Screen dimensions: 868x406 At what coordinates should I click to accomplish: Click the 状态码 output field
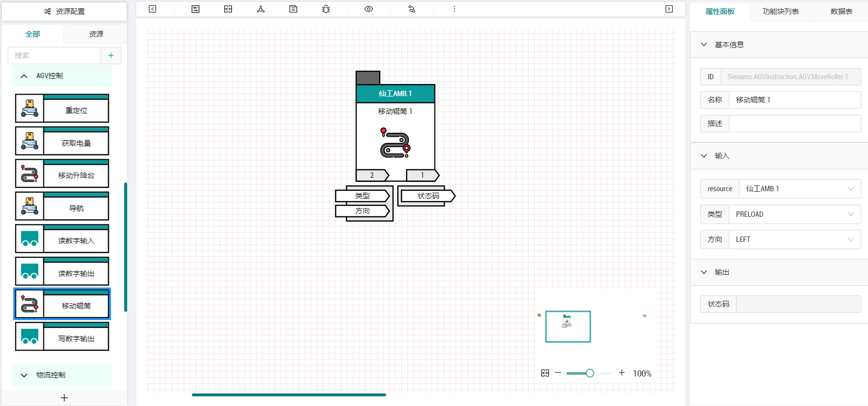(x=798, y=304)
